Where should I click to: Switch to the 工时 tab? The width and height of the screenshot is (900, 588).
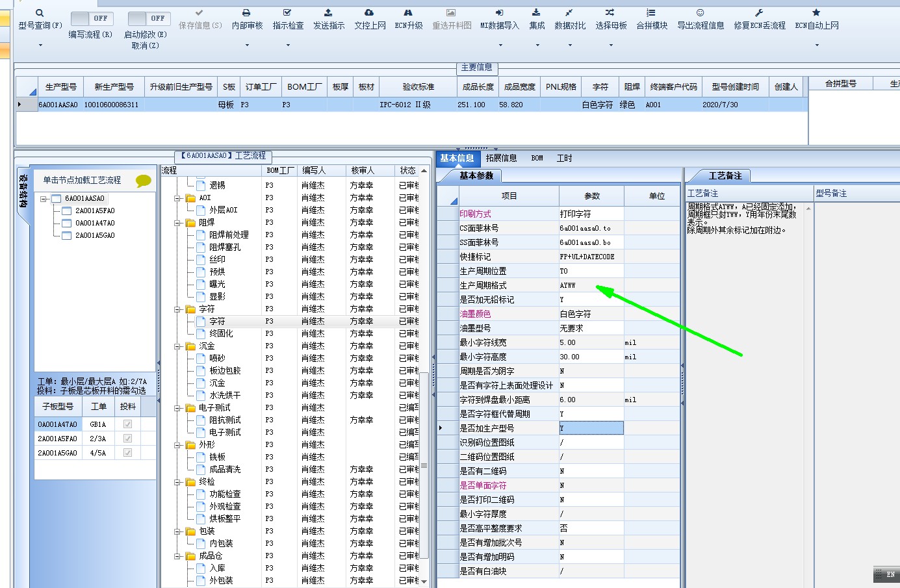564,159
